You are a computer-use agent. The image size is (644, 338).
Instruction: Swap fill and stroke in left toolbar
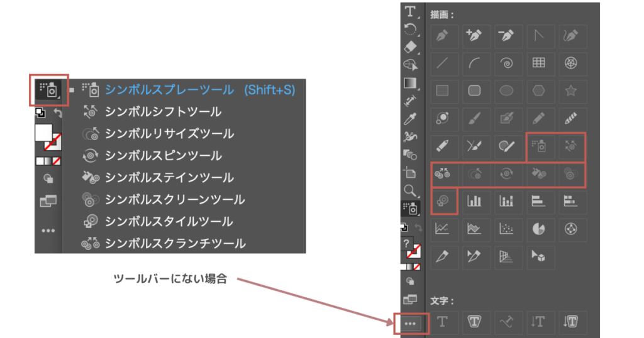tap(58, 113)
